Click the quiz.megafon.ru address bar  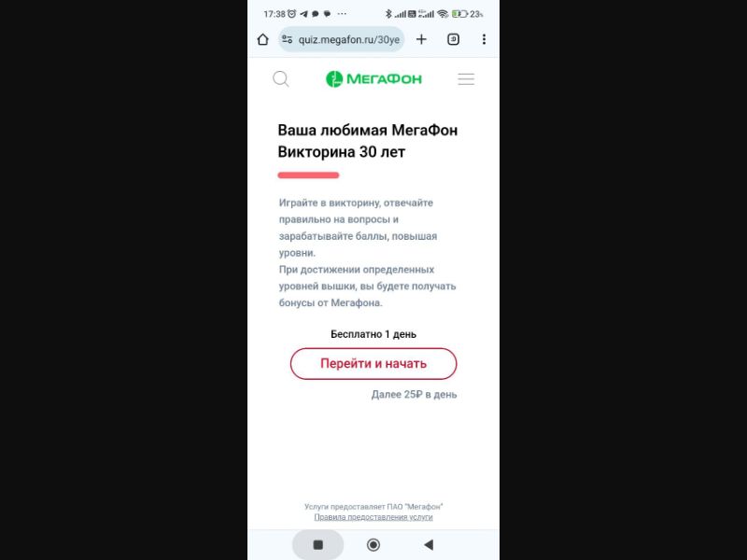click(342, 39)
